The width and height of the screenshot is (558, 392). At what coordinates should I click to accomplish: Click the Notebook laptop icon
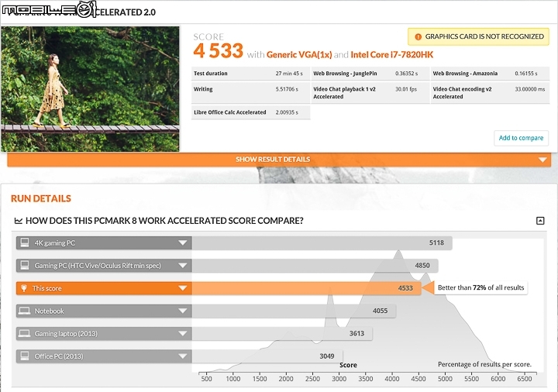25,311
